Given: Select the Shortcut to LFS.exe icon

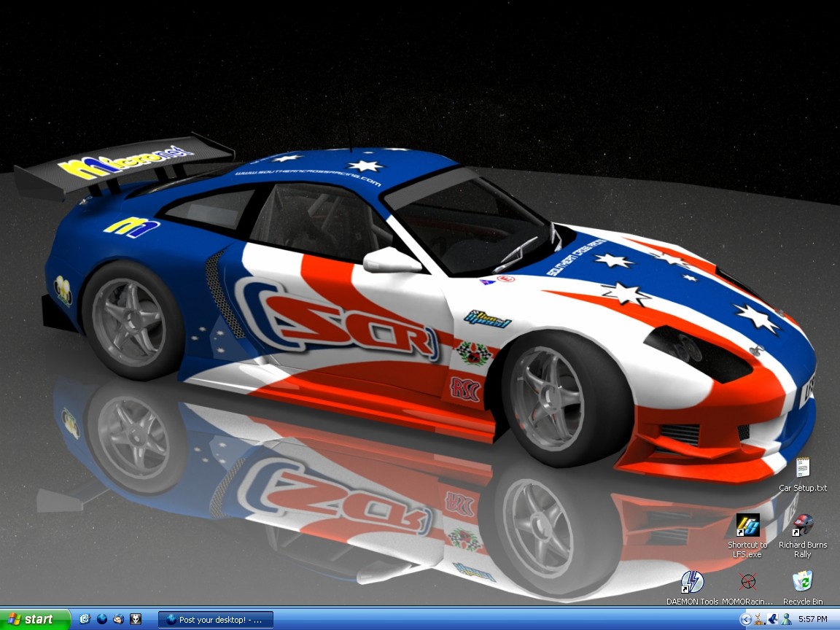Looking at the screenshot, I should coord(747,536).
